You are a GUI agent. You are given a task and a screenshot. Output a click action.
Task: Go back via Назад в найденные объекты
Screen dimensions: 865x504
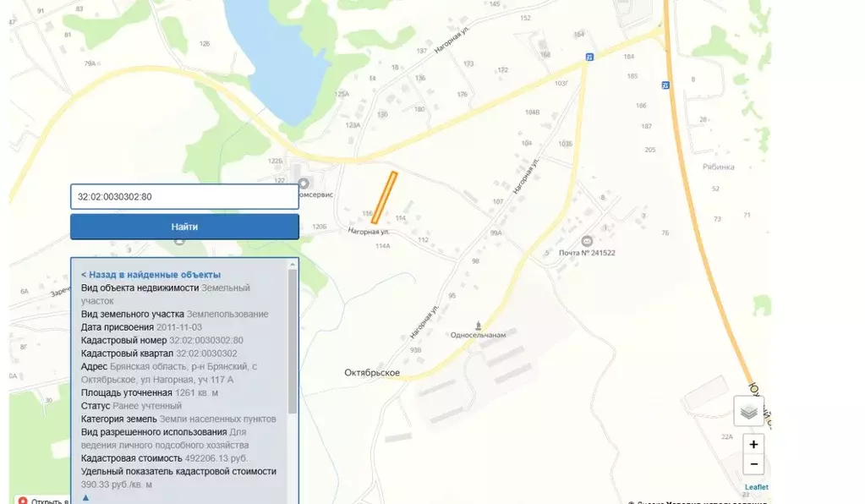(x=151, y=275)
